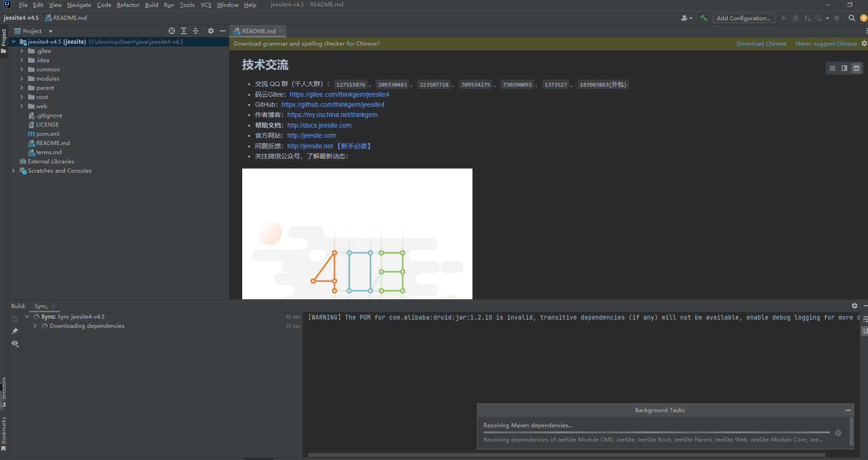Open the Search Everywhere magnifier
868x460 pixels.
pos(852,18)
